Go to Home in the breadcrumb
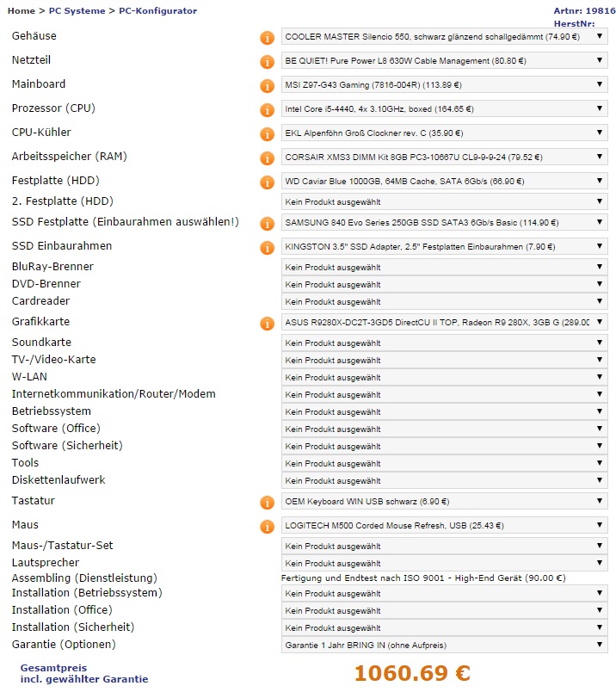 [22, 10]
